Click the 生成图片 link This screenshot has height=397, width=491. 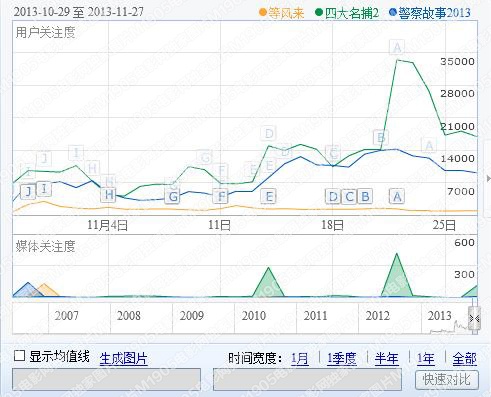(123, 359)
